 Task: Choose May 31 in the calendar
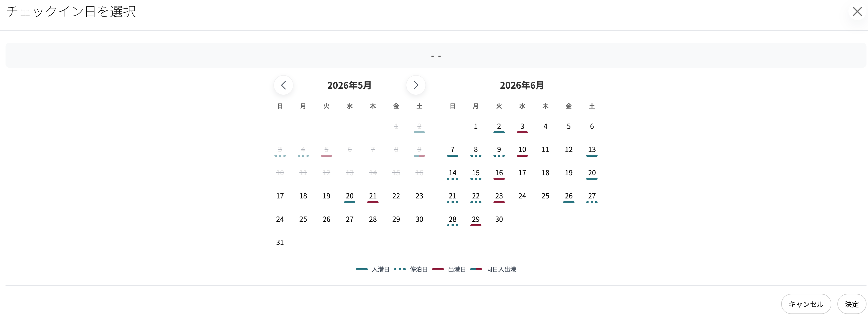[x=280, y=242]
